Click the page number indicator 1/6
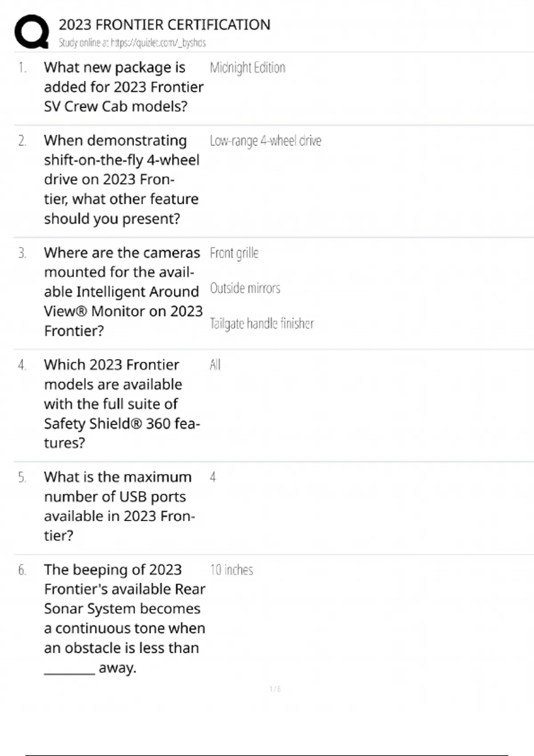534x756 pixels. click(275, 689)
